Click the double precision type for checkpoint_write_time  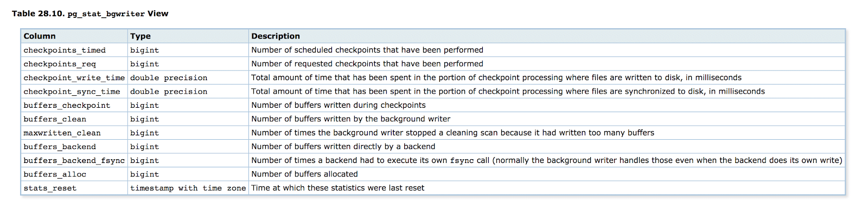click(169, 78)
